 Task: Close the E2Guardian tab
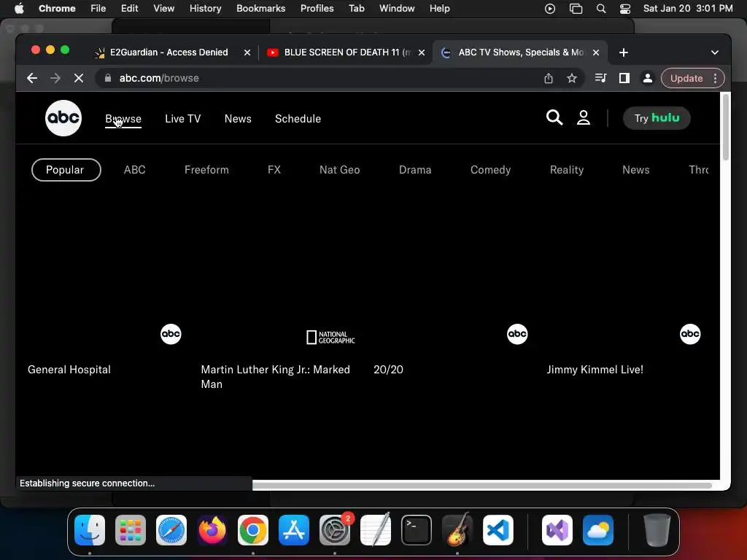[x=247, y=52]
